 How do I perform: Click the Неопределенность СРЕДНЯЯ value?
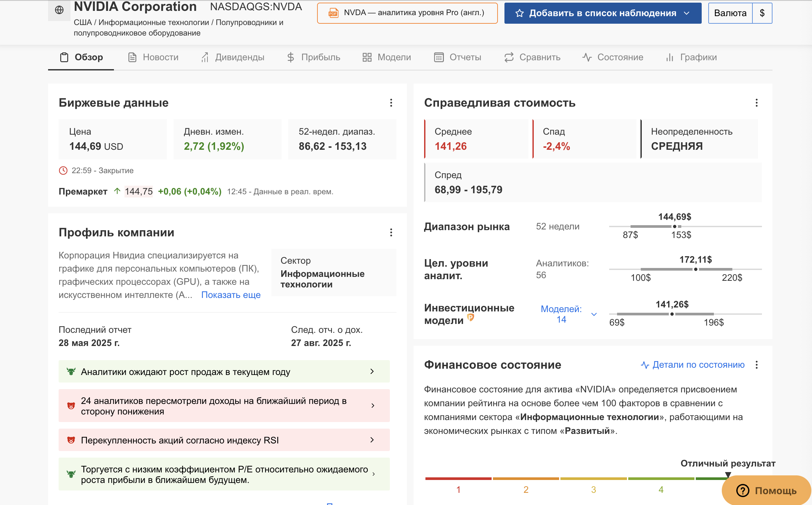pos(677,146)
